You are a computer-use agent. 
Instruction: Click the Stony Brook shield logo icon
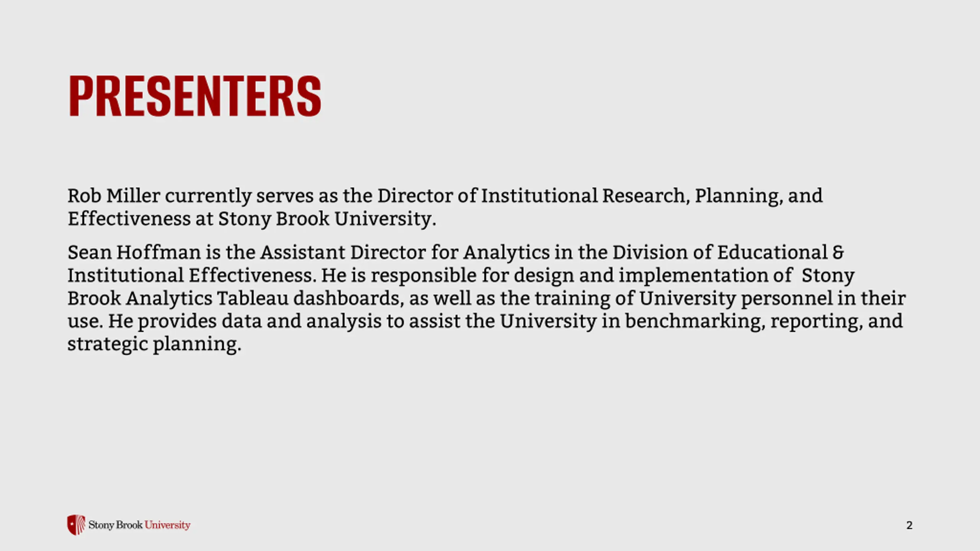click(76, 525)
